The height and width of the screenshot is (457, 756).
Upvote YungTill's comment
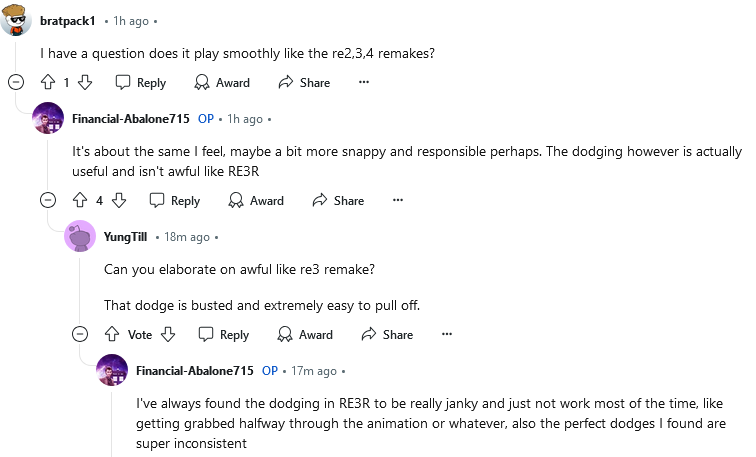112,334
